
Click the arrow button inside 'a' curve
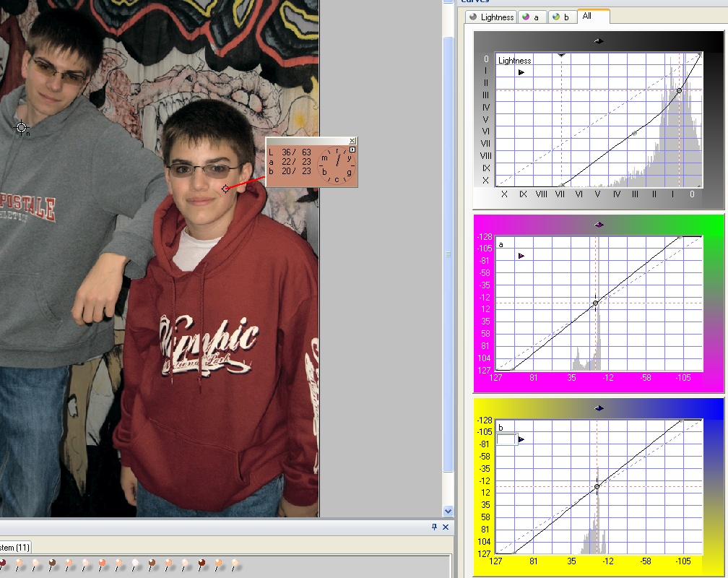point(521,256)
